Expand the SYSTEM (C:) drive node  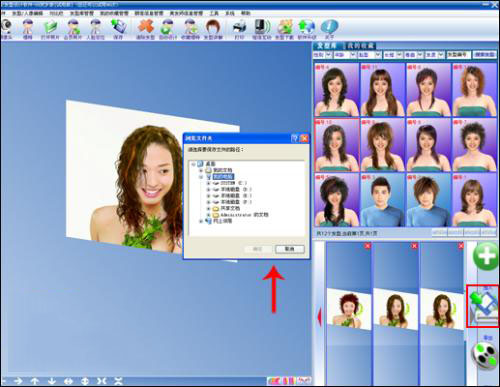(208, 183)
